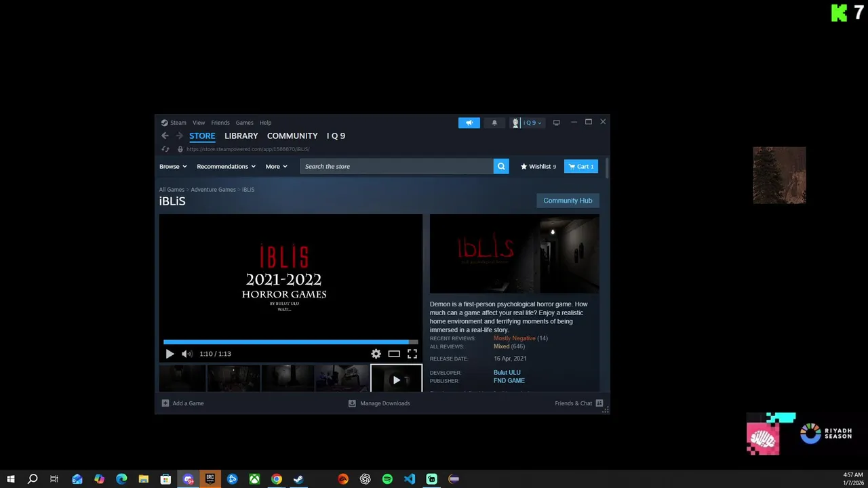
Task: Open Epic Games Launcher from the taskbar
Action: point(210,479)
